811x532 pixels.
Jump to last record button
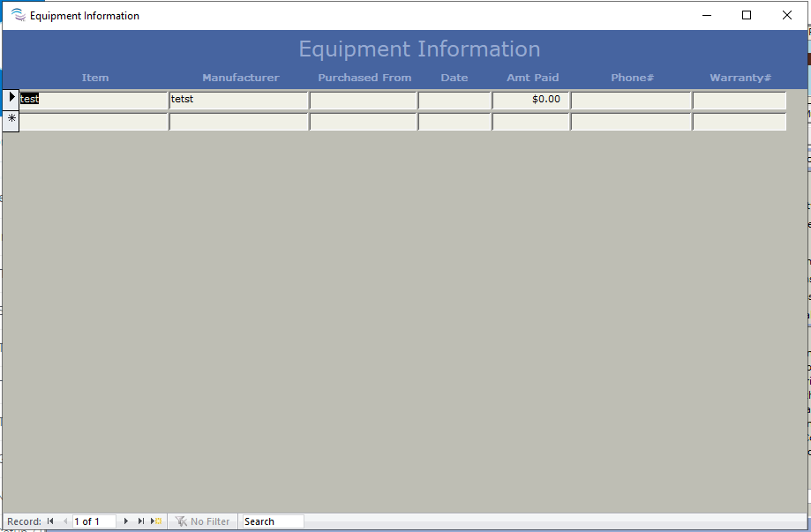[140, 521]
